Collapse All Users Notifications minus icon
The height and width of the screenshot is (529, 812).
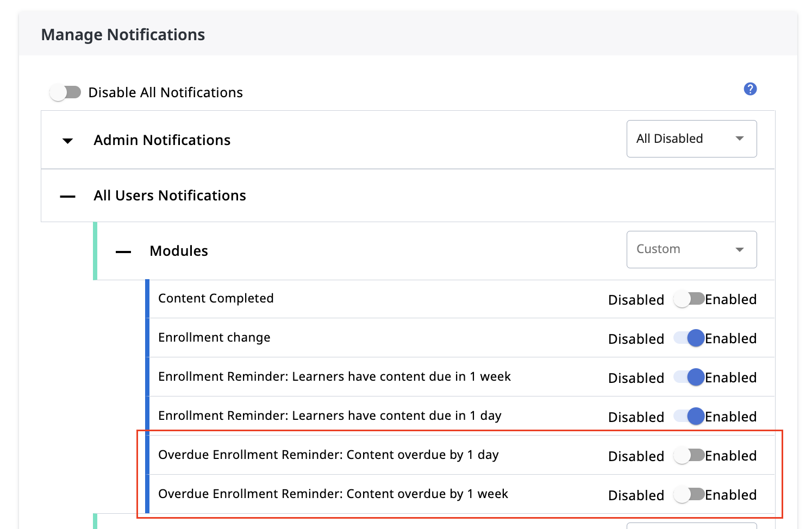68,197
